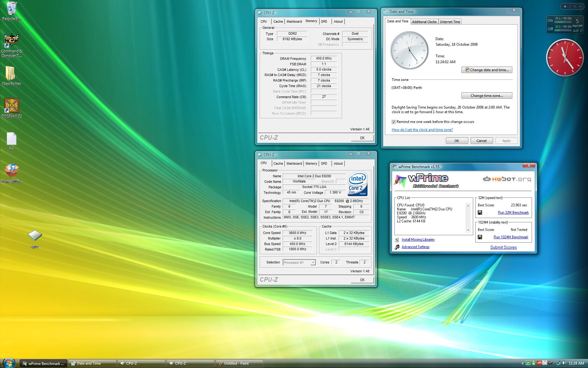Select the New Folder desktop icon
This screenshot has width=588, height=368.
pos(11,76)
